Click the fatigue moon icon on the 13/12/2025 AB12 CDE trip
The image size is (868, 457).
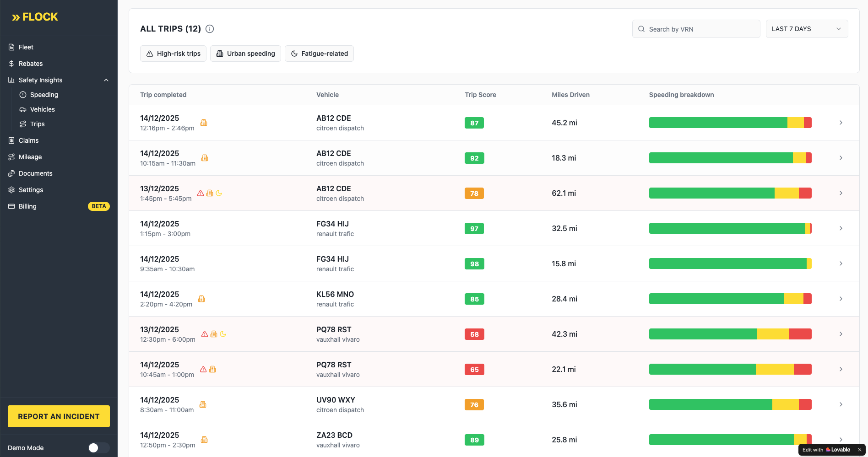coord(219,193)
